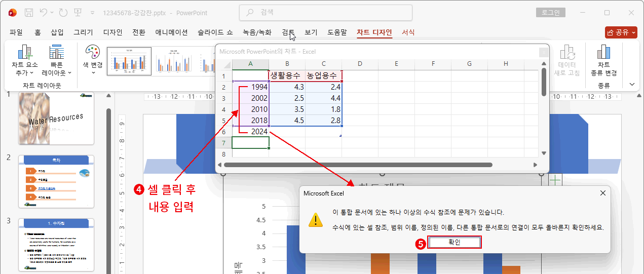Close the Microsoft Excel warning dialog
This screenshot has height=274, width=644.
[602, 193]
